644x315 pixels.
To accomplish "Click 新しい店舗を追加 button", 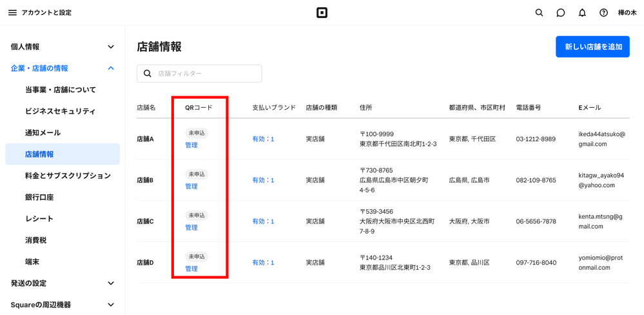I will pyautogui.click(x=592, y=46).
